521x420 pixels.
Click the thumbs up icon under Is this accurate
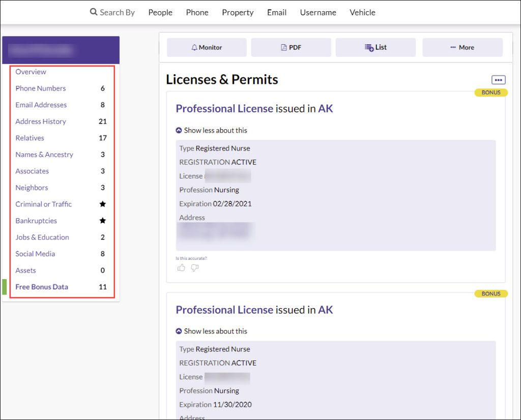point(181,267)
